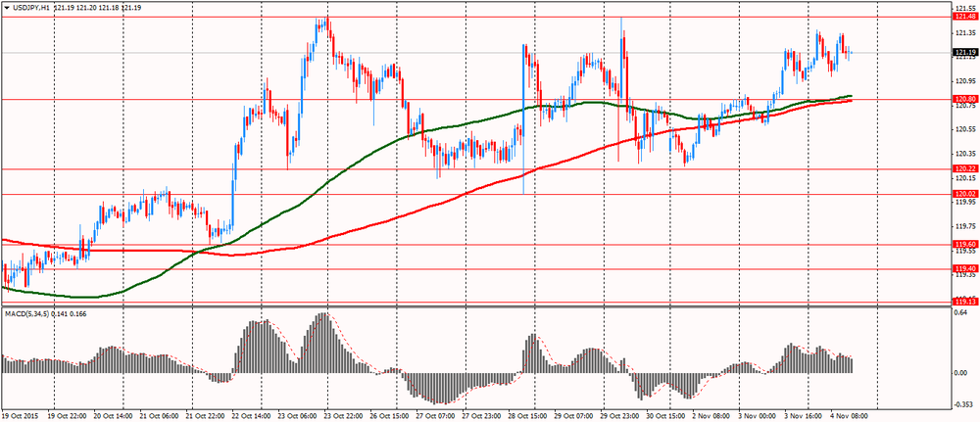This screenshot has width=980, height=422.
Task: Click the 21 Oct 06:00 time label
Action: [160, 414]
